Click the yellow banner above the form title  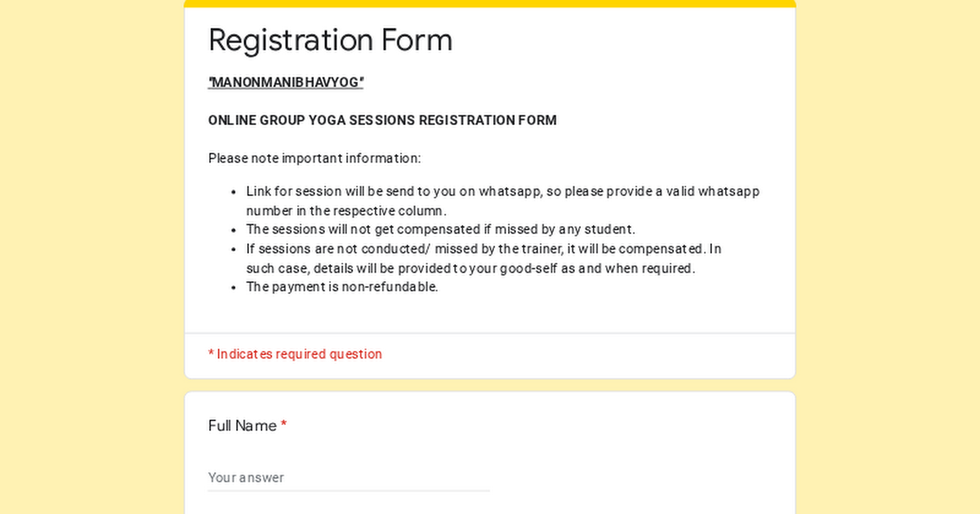pos(490,2)
